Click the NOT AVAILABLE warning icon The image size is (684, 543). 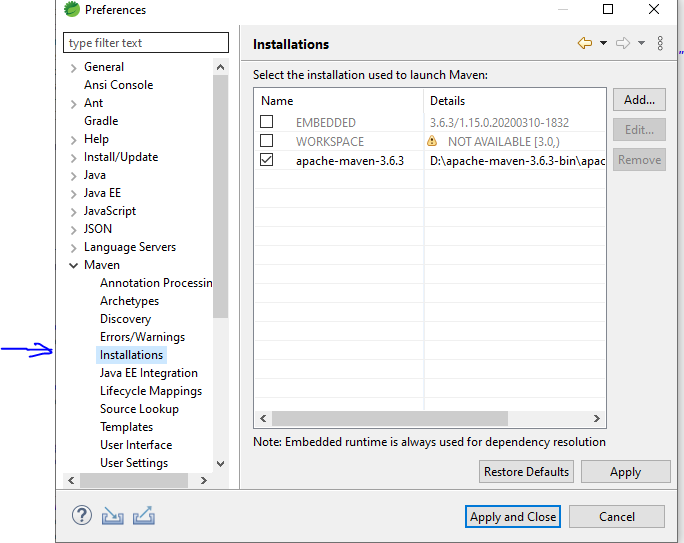[x=432, y=141]
